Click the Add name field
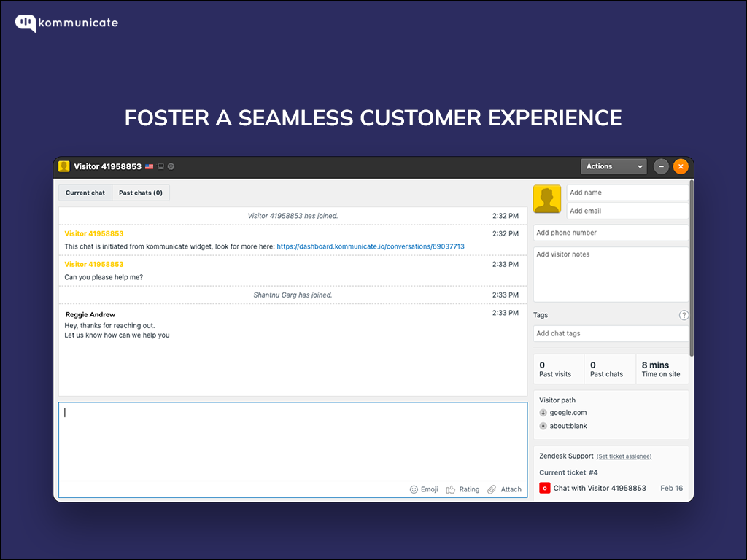The width and height of the screenshot is (747, 560). click(x=627, y=192)
